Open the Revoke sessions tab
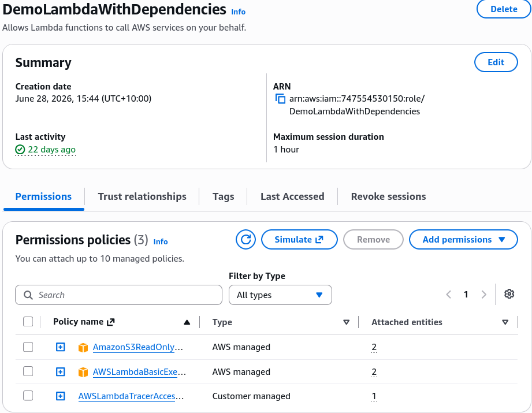The width and height of the screenshot is (532, 413). [389, 196]
